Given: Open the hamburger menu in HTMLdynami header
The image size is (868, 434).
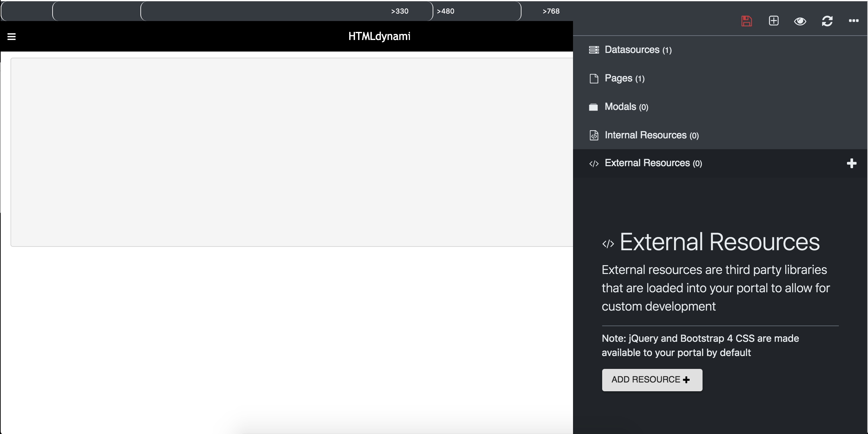Looking at the screenshot, I should pyautogui.click(x=12, y=37).
